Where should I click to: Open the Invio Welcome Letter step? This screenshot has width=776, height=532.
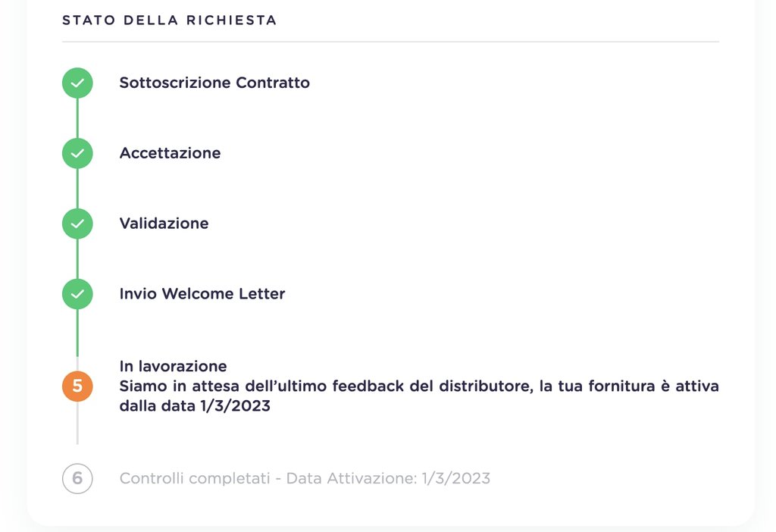tap(202, 294)
